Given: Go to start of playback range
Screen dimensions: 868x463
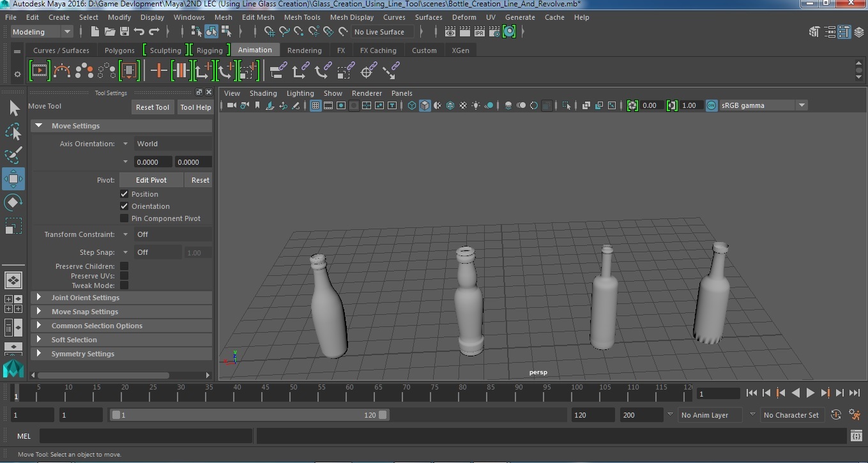Looking at the screenshot, I should 752,393.
